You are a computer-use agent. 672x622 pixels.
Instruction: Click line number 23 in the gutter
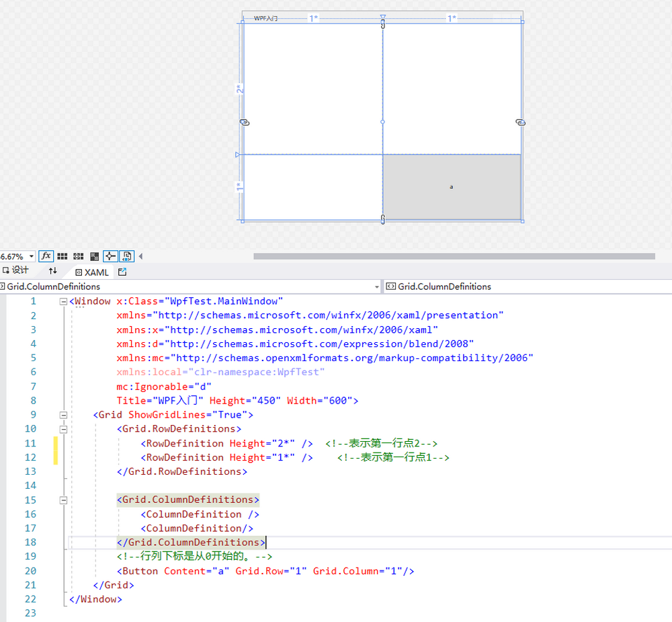[x=30, y=613]
